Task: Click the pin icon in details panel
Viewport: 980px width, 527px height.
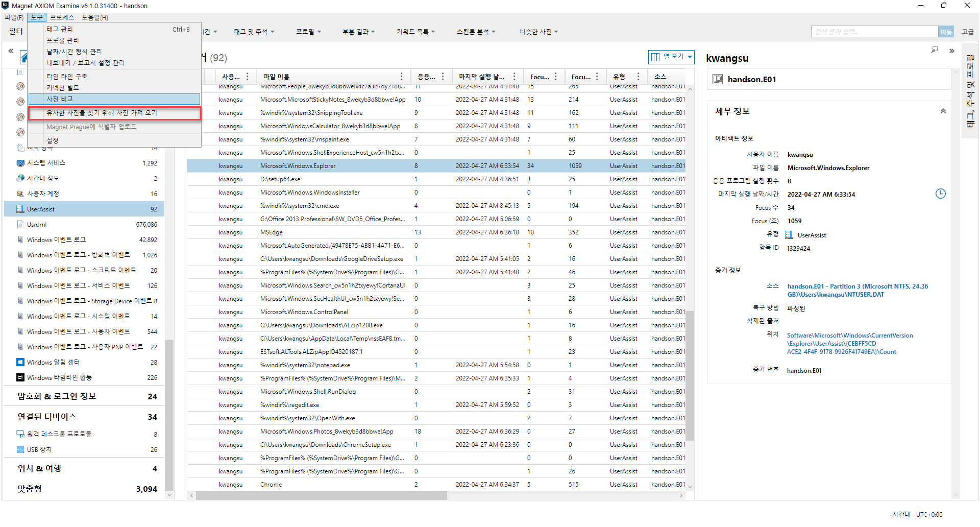Action: pyautogui.click(x=934, y=50)
